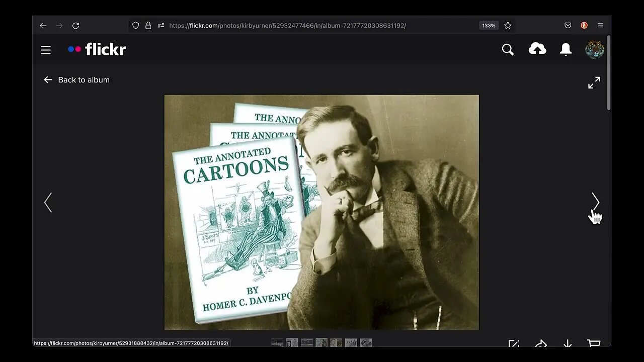Open the user avatar account menu

595,49
